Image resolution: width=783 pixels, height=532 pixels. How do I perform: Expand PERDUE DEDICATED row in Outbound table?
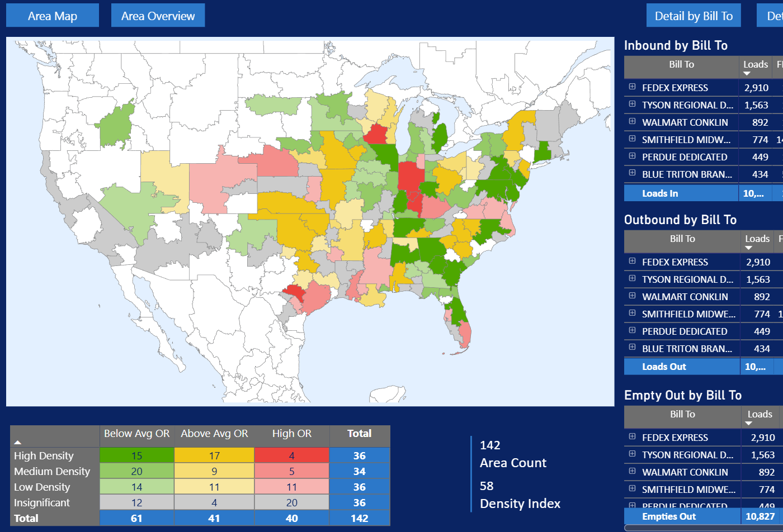632,331
